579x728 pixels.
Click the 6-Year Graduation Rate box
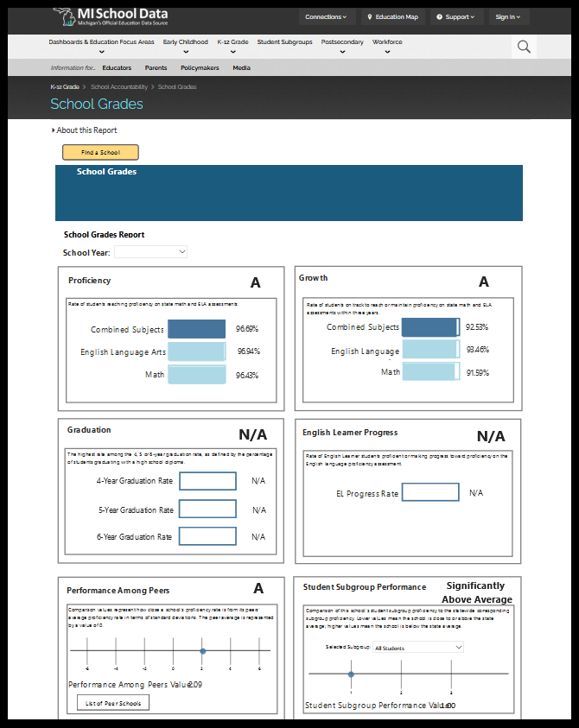207,535
